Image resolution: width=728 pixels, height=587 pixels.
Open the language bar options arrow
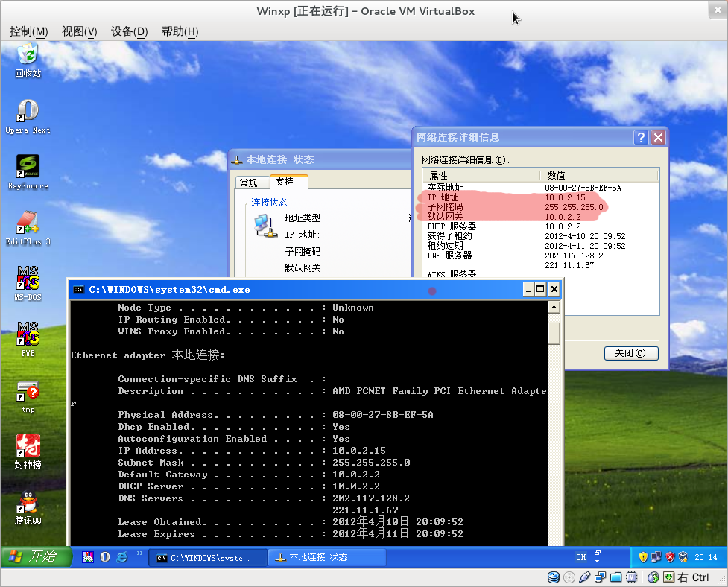tap(598, 561)
